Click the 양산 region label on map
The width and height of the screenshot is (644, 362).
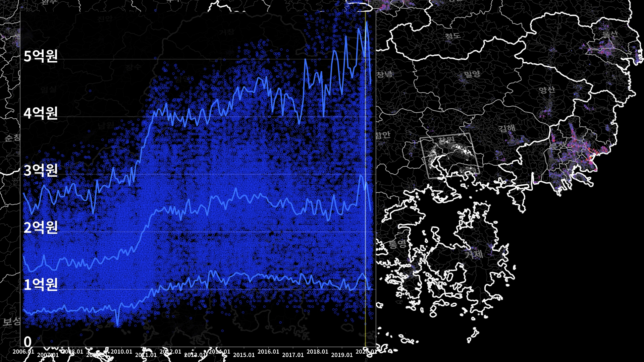click(x=547, y=89)
